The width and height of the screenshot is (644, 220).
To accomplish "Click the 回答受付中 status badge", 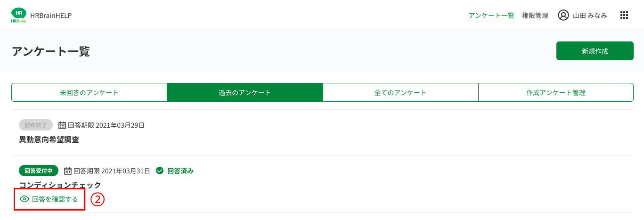I will pos(39,171).
